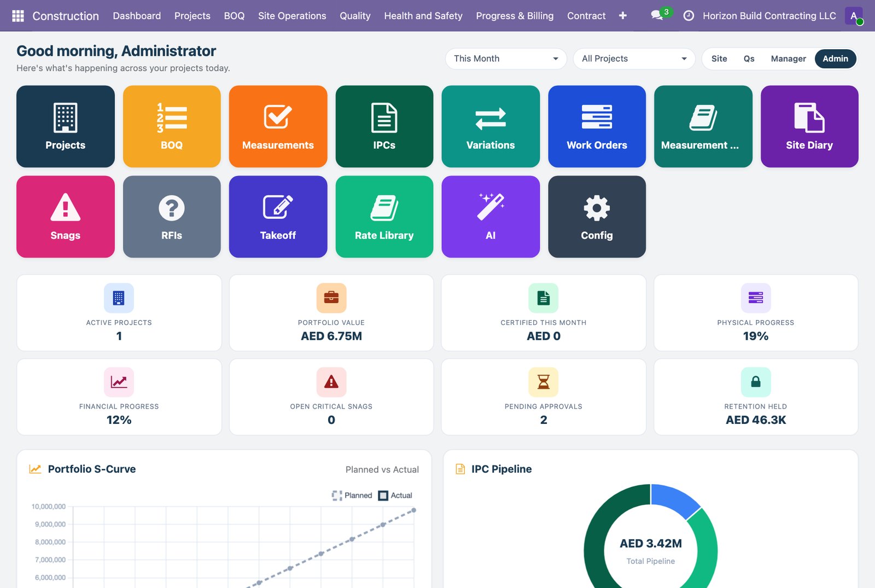This screenshot has height=588, width=875.
Task: Open the Config gear tile
Action: pyautogui.click(x=597, y=217)
